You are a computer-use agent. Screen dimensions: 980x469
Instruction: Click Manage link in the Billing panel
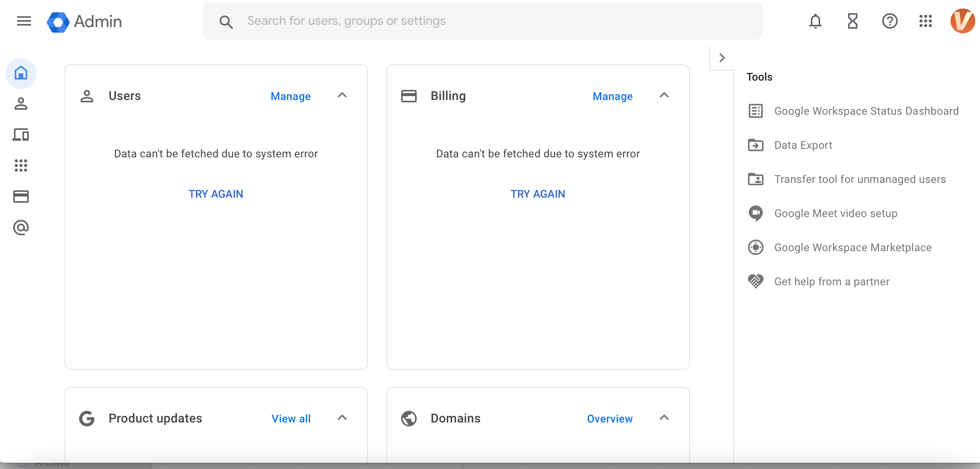(613, 96)
